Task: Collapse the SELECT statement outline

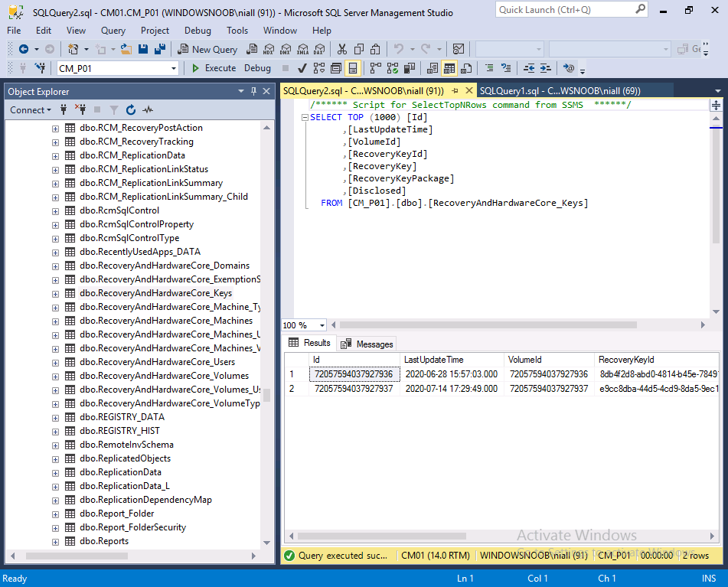Action: tap(305, 117)
